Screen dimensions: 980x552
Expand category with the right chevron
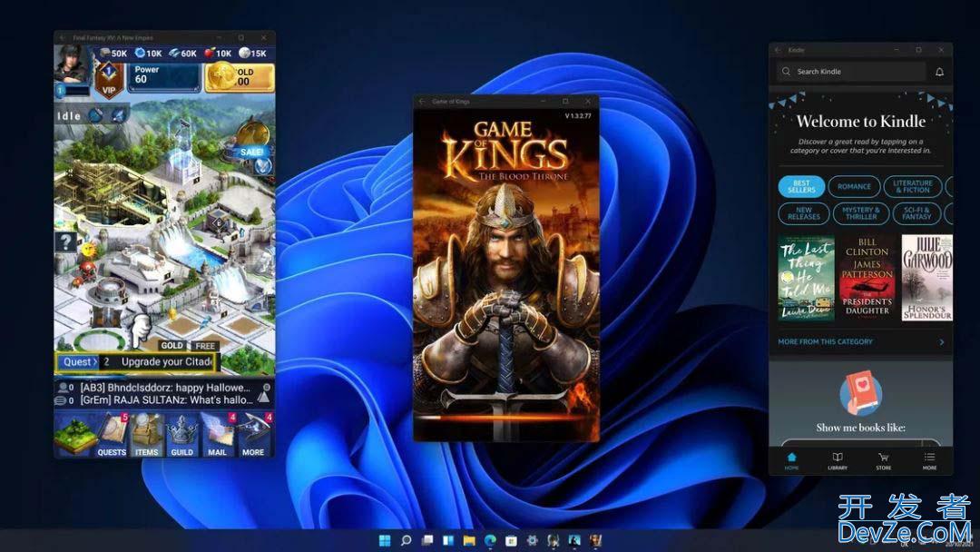tap(941, 342)
